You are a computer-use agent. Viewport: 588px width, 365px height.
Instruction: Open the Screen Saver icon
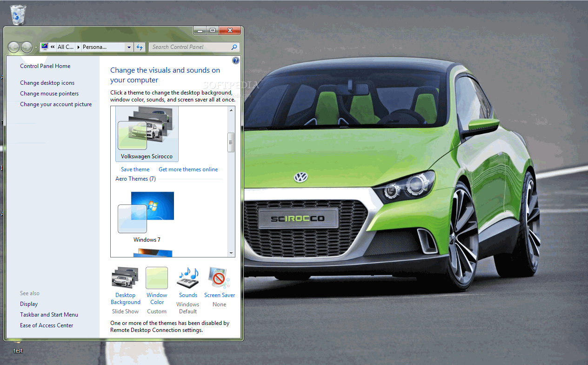(220, 278)
